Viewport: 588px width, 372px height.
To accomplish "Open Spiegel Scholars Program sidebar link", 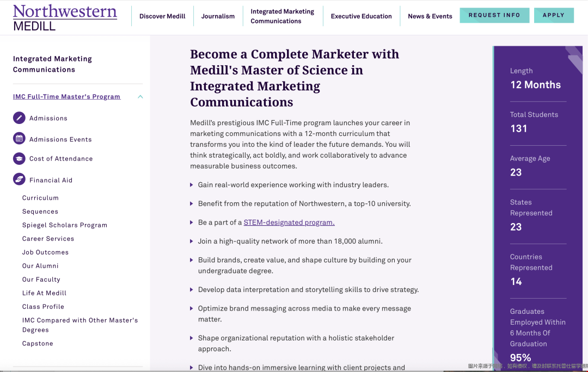I will tap(64, 225).
